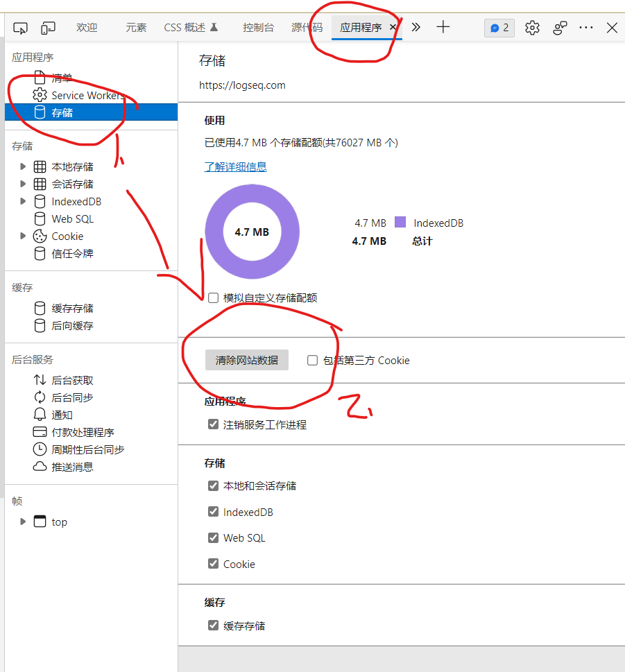Click the https://logseq.com origin text
The height and width of the screenshot is (672, 625).
point(242,85)
